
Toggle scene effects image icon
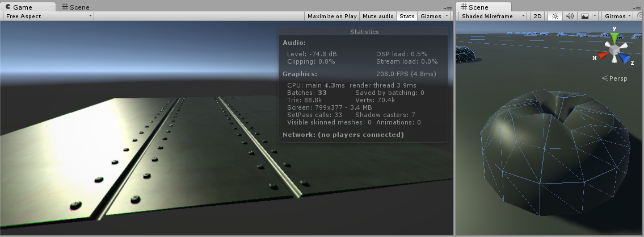585,16
